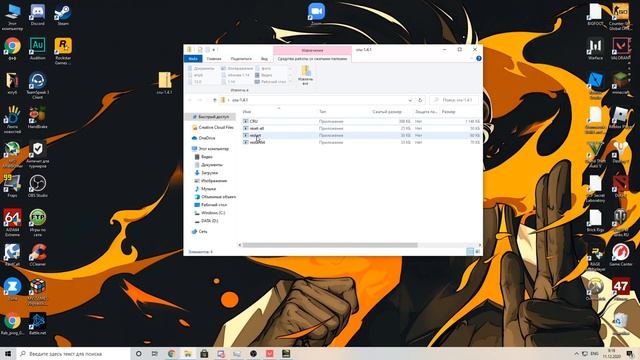The width and height of the screenshot is (640, 360).
Task: Switch to the Вид ribbon tab
Action: point(264,59)
